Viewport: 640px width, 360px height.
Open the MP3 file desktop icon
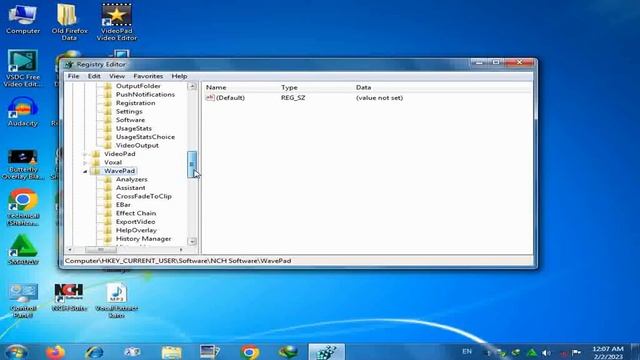(117, 300)
